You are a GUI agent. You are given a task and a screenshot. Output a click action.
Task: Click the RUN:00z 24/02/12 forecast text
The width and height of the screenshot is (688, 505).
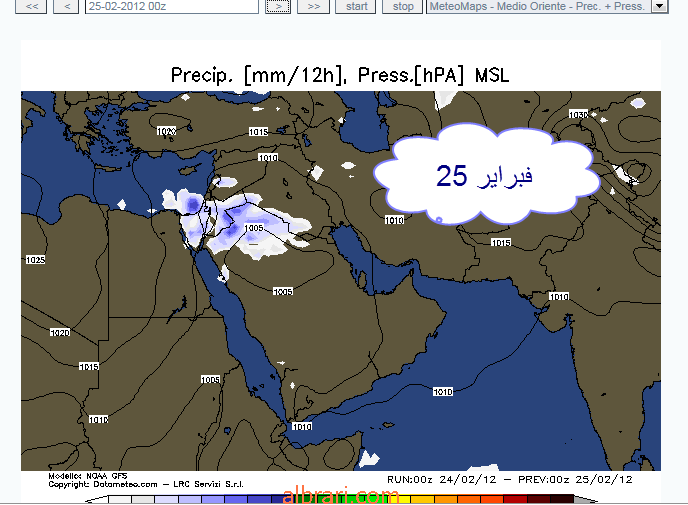coord(441,480)
